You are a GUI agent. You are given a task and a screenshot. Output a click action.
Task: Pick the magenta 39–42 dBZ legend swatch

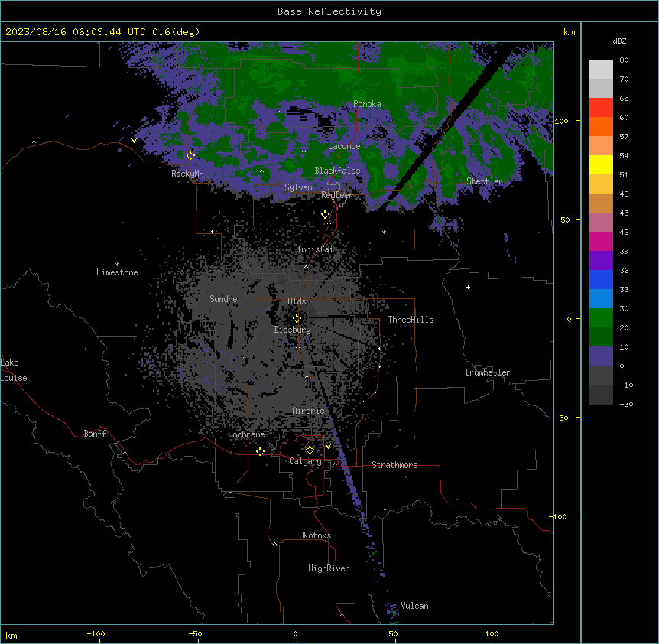point(601,241)
